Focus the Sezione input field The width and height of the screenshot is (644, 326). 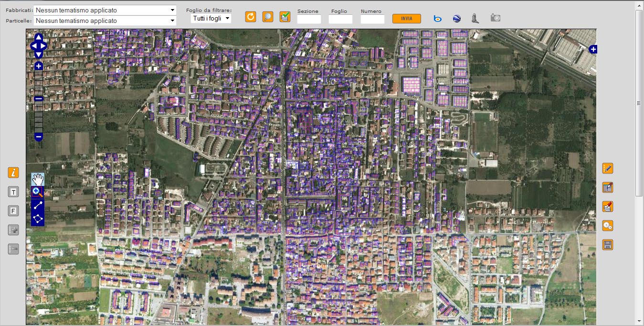[x=309, y=19]
